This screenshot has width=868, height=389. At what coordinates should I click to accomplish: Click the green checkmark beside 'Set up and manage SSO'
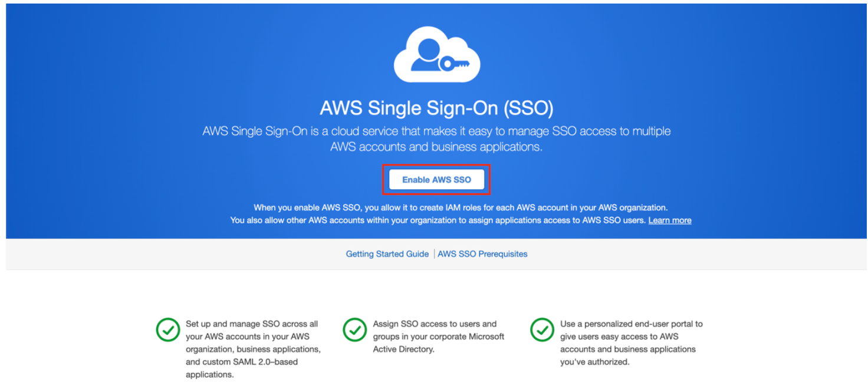pyautogui.click(x=167, y=330)
